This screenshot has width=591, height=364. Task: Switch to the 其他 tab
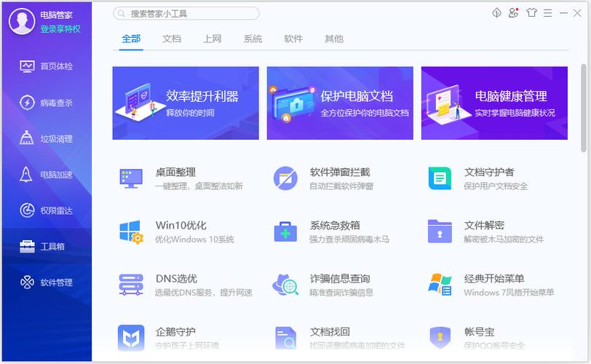[x=334, y=39]
